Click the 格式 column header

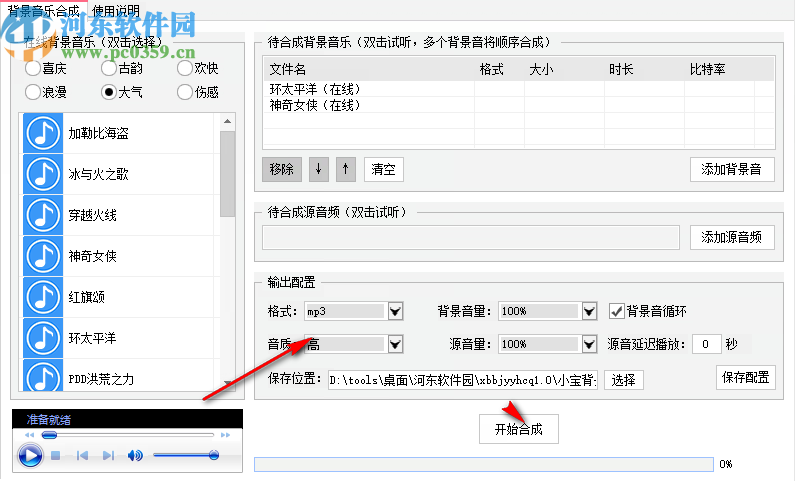[x=499, y=69]
